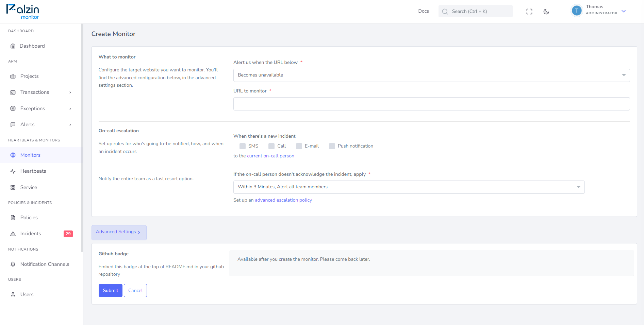Click the Notification Channels bell icon

tap(13, 264)
